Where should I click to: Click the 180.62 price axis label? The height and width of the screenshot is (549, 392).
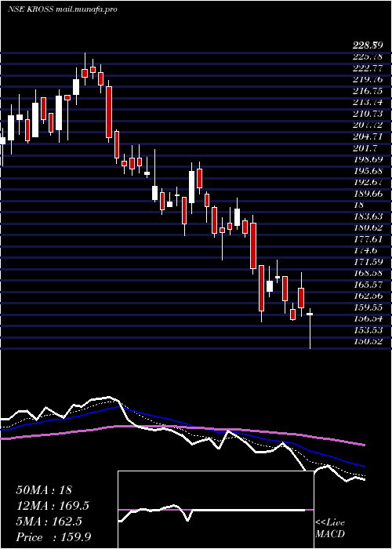pos(368,227)
